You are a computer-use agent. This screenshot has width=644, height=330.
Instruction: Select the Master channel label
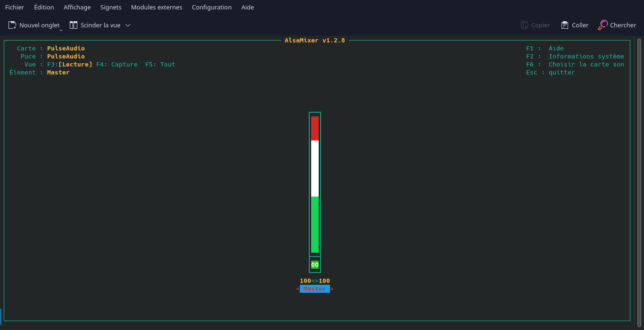315,289
